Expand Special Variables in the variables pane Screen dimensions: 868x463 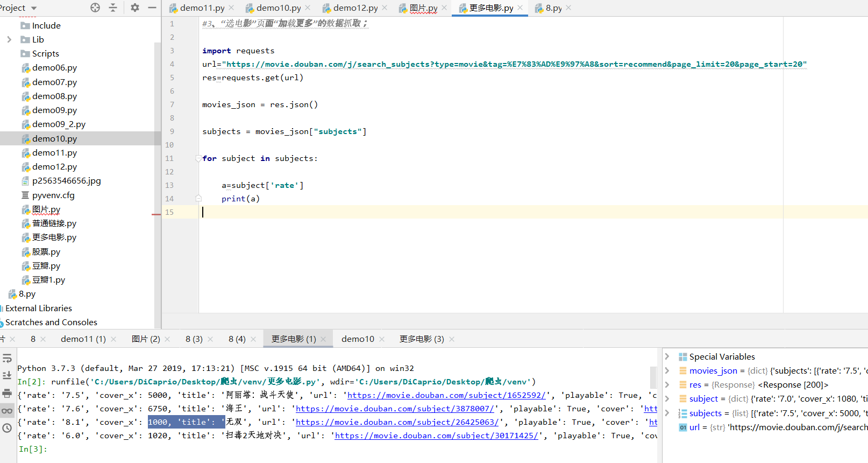coord(667,356)
